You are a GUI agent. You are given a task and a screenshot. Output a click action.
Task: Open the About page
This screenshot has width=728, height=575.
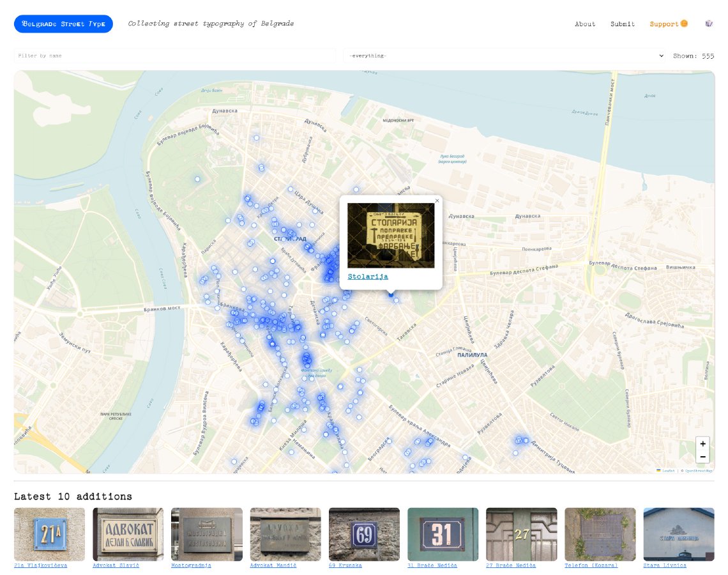pyautogui.click(x=584, y=24)
